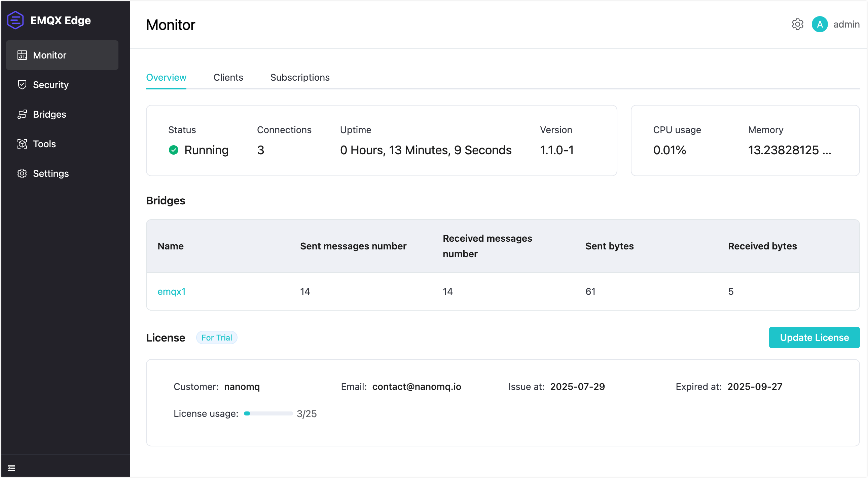Click the admin avatar circle
This screenshot has width=868, height=478.
click(x=820, y=24)
